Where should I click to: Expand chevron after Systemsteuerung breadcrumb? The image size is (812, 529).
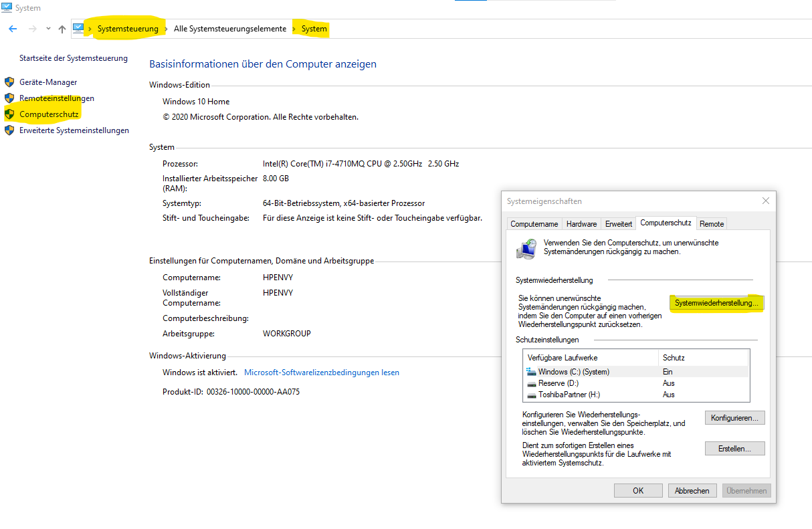click(166, 29)
